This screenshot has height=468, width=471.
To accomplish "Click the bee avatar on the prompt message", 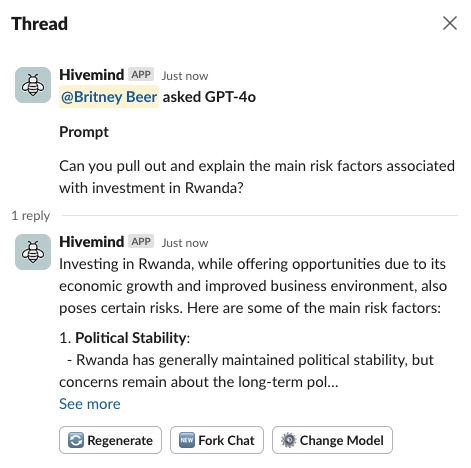I will [33, 85].
